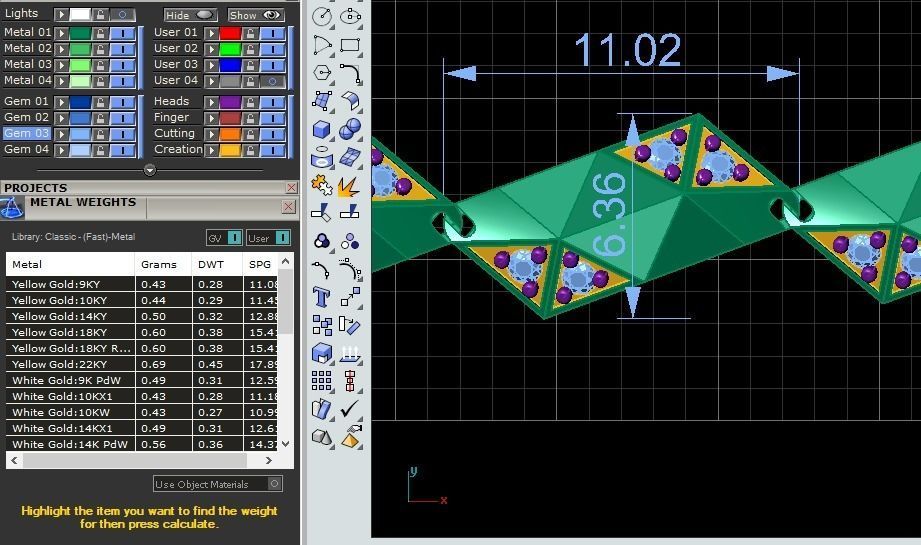This screenshot has height=545, width=921.
Task: Close the PROJECTS panel
Action: tap(291, 187)
